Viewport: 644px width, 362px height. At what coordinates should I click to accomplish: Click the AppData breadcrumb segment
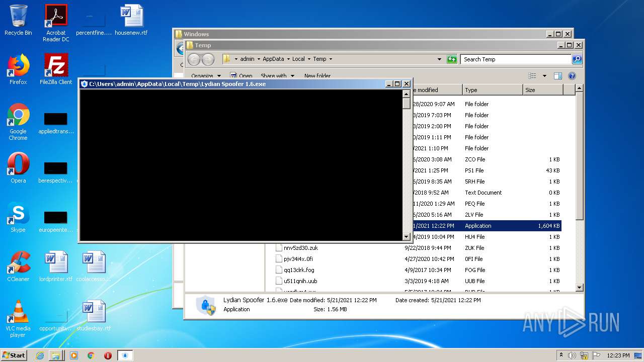pos(273,59)
